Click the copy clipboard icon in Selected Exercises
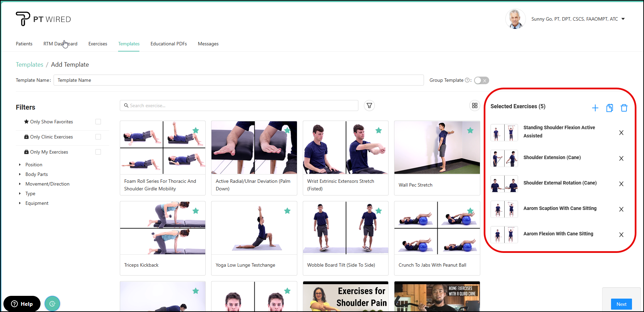Image resolution: width=644 pixels, height=312 pixels. click(x=609, y=108)
